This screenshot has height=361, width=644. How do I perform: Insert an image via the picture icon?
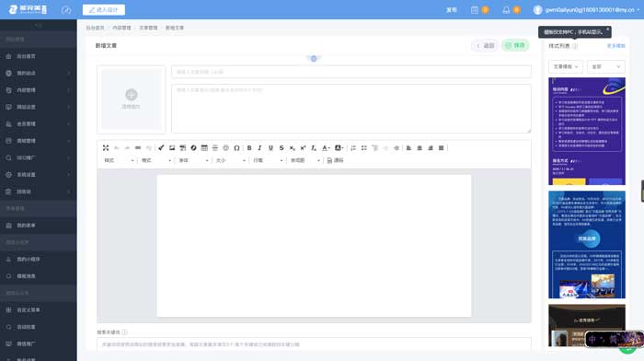coord(172,148)
